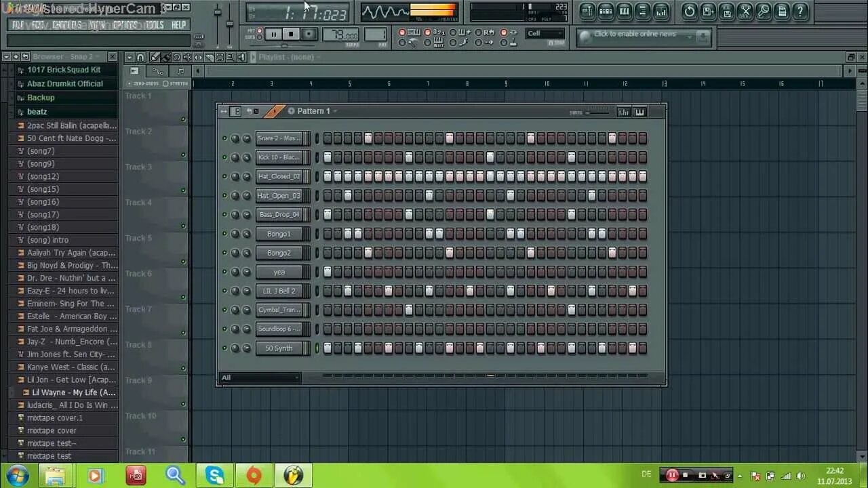Image resolution: width=868 pixels, height=488 pixels.
Task: Toggle the playlist magnet snap icon
Action: pyautogui.click(x=140, y=58)
